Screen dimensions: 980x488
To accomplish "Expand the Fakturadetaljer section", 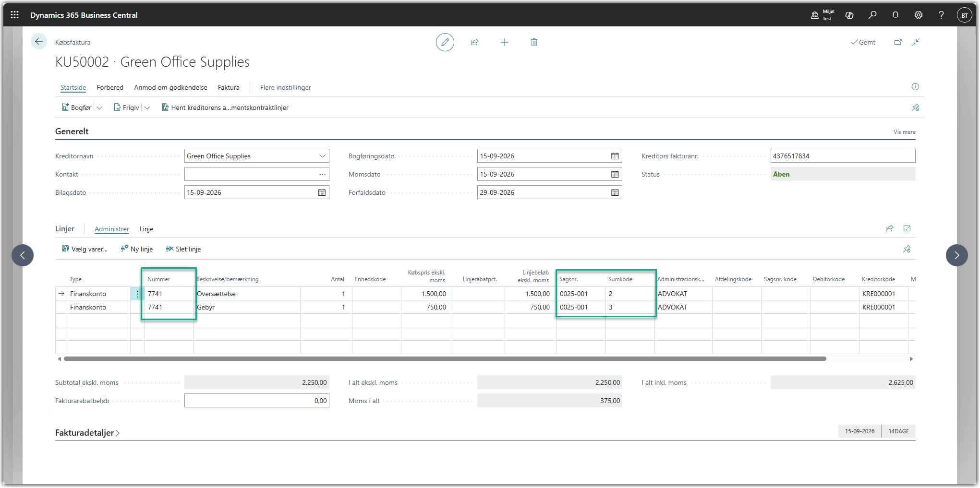I will pyautogui.click(x=87, y=433).
